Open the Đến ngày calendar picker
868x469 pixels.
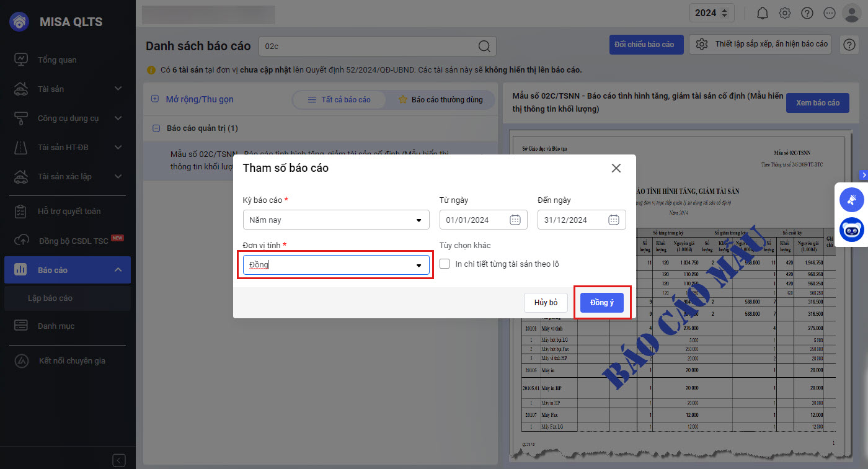pyautogui.click(x=614, y=220)
